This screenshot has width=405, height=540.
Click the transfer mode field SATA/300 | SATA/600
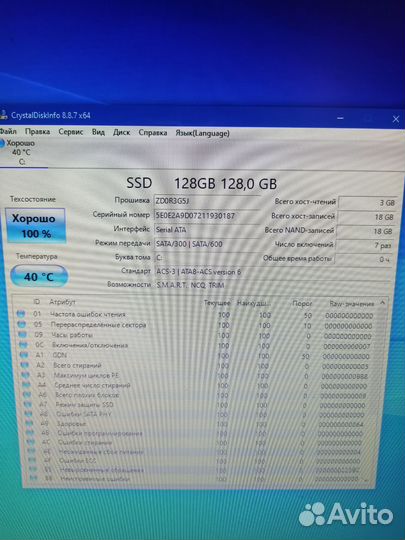click(207, 244)
